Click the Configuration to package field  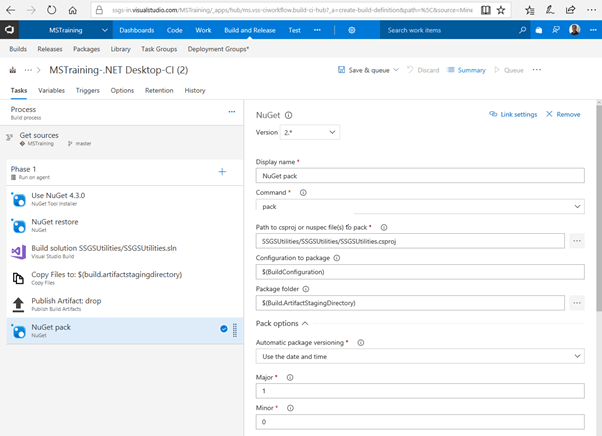[x=420, y=272]
